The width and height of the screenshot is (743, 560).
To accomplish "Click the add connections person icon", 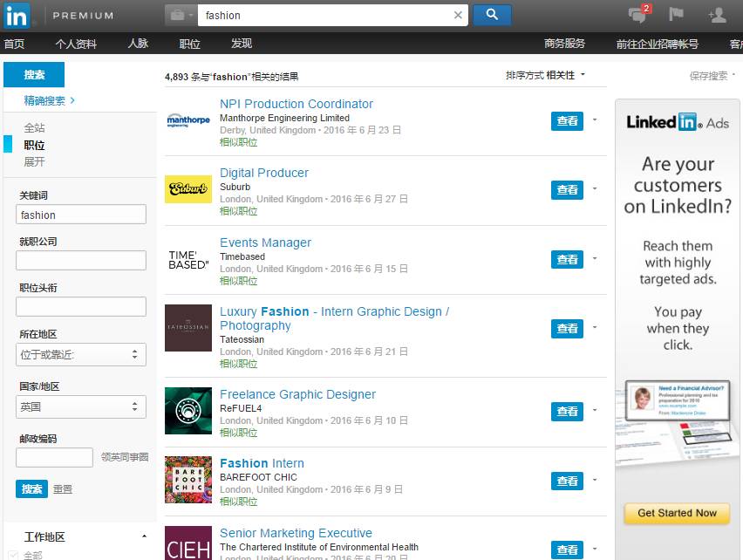I will coord(717,15).
